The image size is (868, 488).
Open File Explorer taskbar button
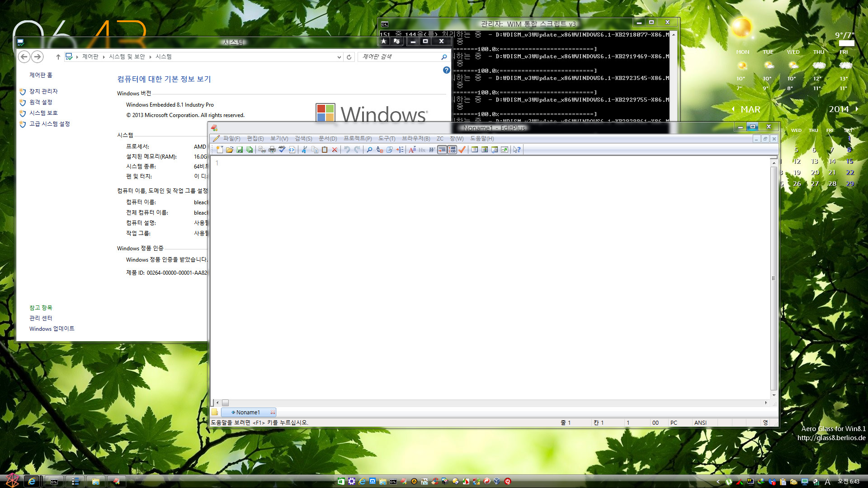pos(95,482)
